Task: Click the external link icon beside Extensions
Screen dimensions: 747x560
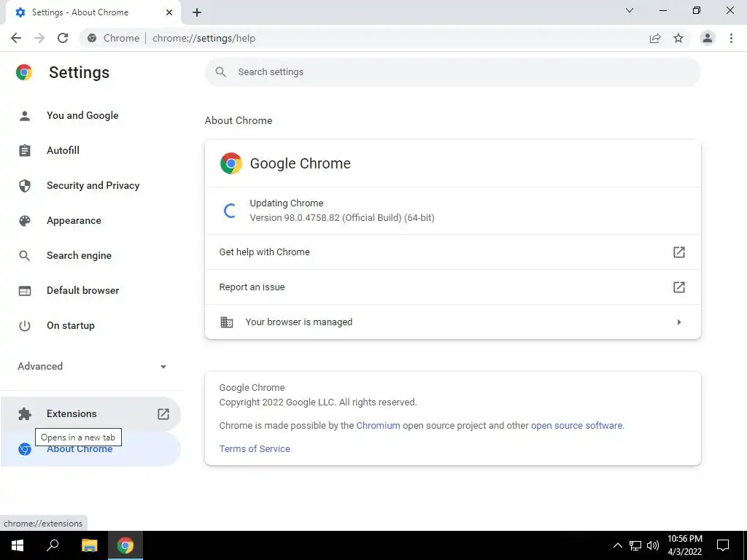Action: [163, 414]
